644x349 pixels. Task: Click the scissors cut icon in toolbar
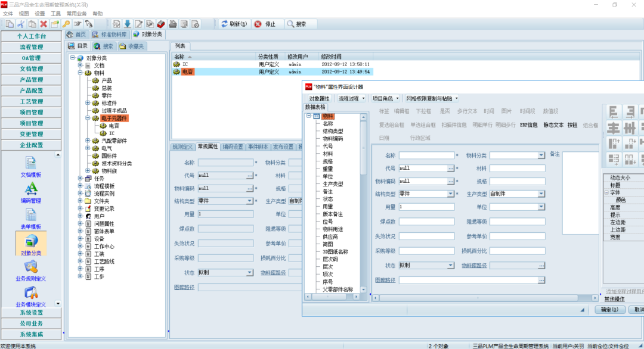tap(21, 24)
